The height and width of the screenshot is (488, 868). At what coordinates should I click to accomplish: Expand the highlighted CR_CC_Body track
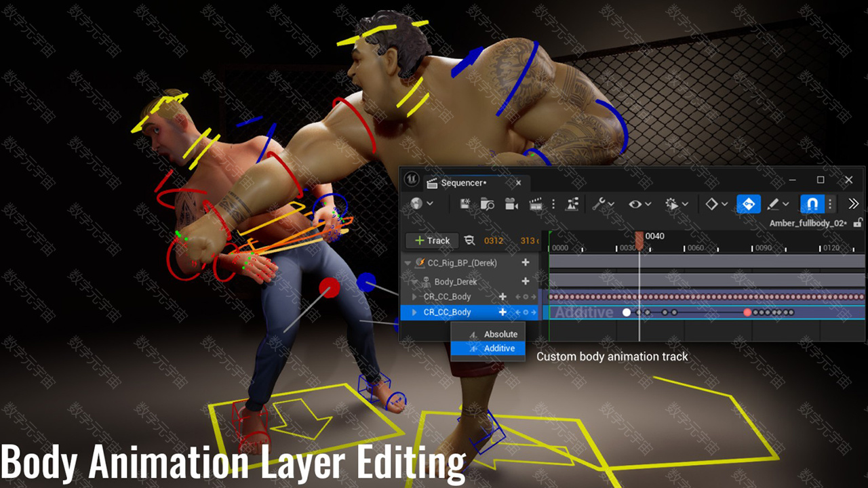[414, 312]
